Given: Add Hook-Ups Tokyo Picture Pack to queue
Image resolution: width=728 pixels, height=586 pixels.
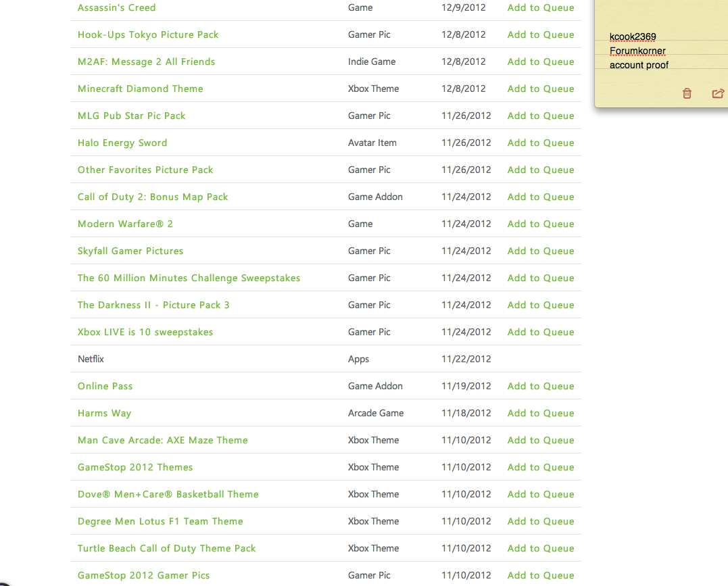Looking at the screenshot, I should [x=541, y=35].
